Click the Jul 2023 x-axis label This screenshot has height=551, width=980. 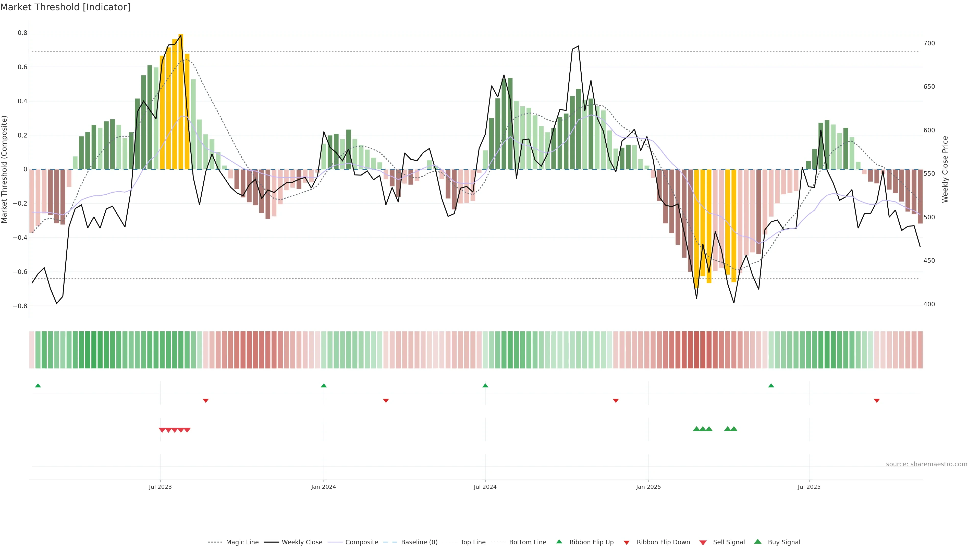[x=160, y=487]
